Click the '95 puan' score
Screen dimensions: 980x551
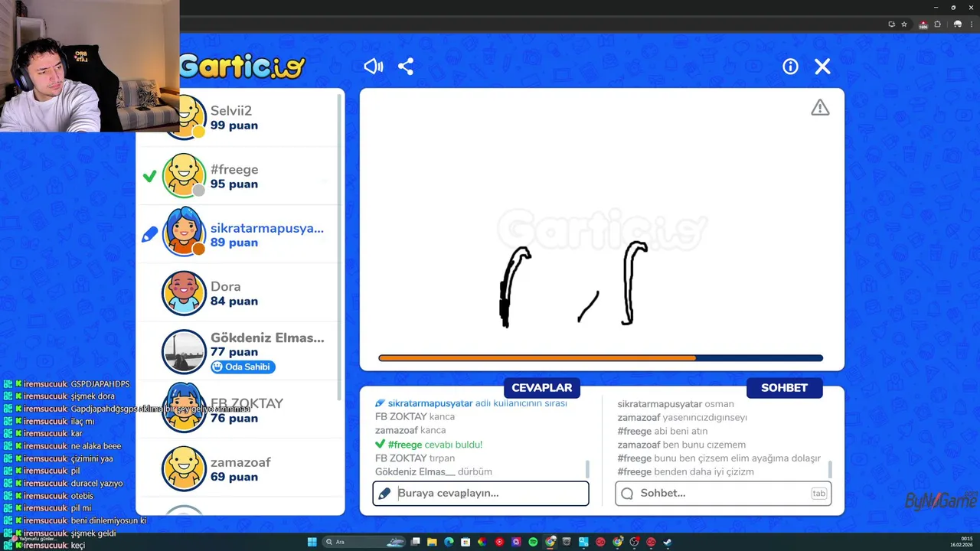tap(234, 184)
